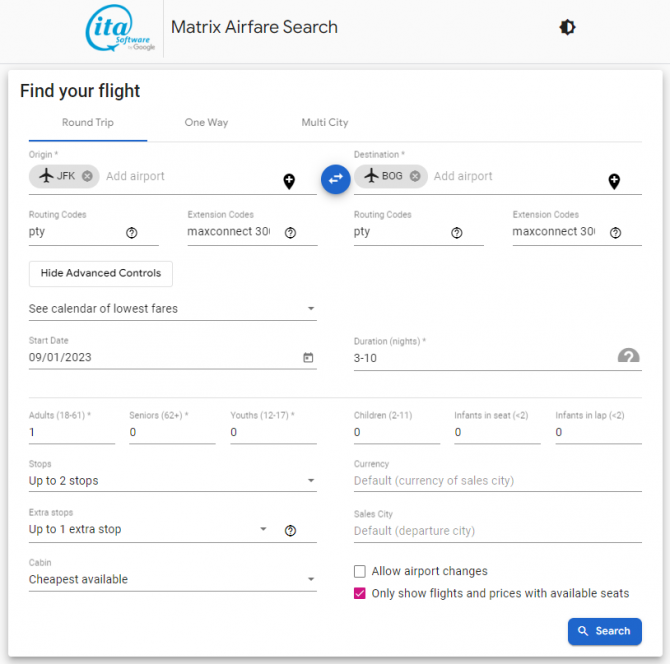
Task: Expand See calendar of lowest fares dropdown
Action: [311, 309]
